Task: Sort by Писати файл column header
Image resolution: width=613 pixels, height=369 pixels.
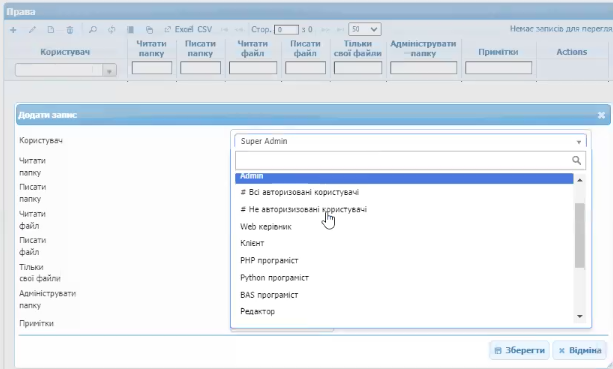Action: (305, 48)
